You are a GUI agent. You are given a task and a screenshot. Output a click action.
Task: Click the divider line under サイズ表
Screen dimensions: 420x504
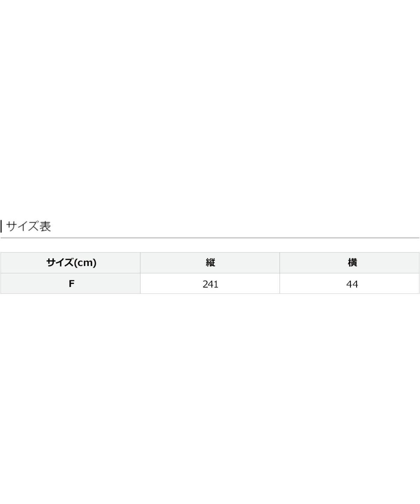click(210, 238)
